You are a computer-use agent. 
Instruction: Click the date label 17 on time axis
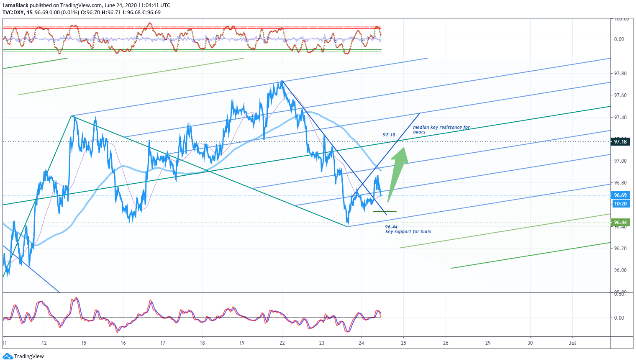pos(163,343)
